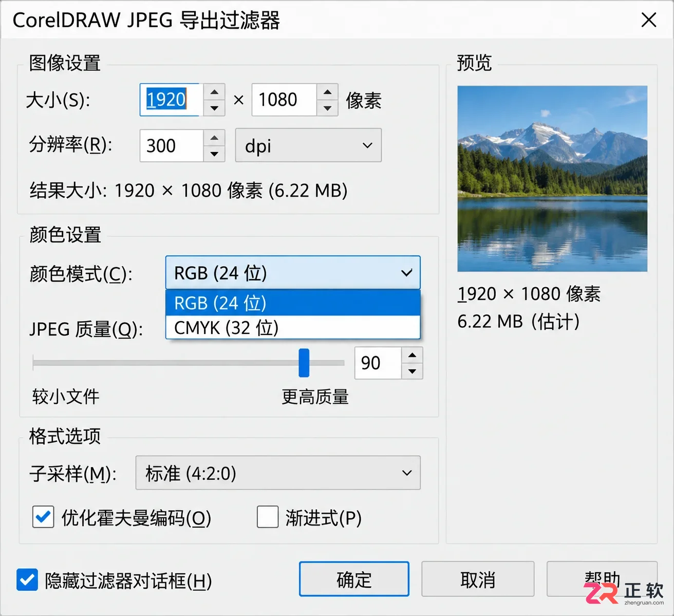Enable the 渐进式 checkbox
Viewport: 674px width, 616px height.
(268, 517)
